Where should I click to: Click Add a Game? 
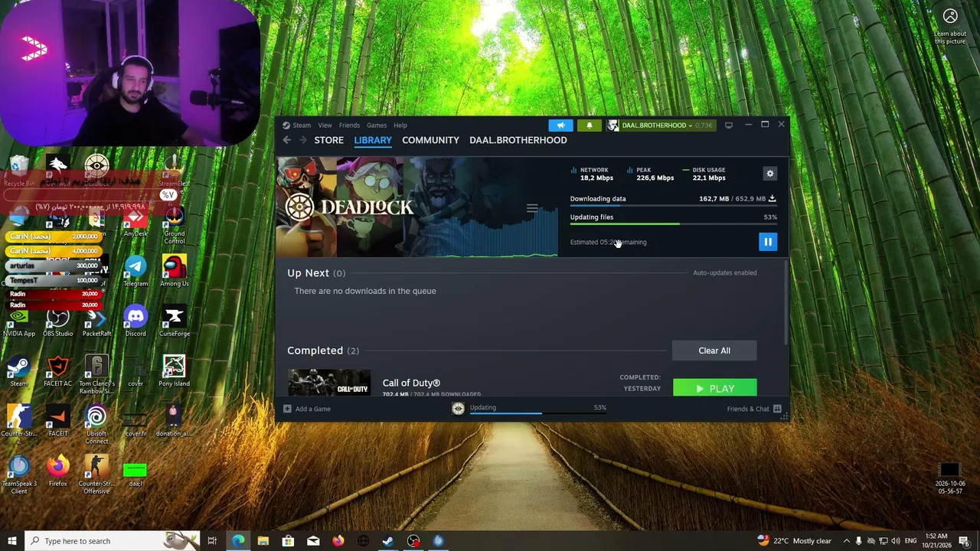[313, 409]
